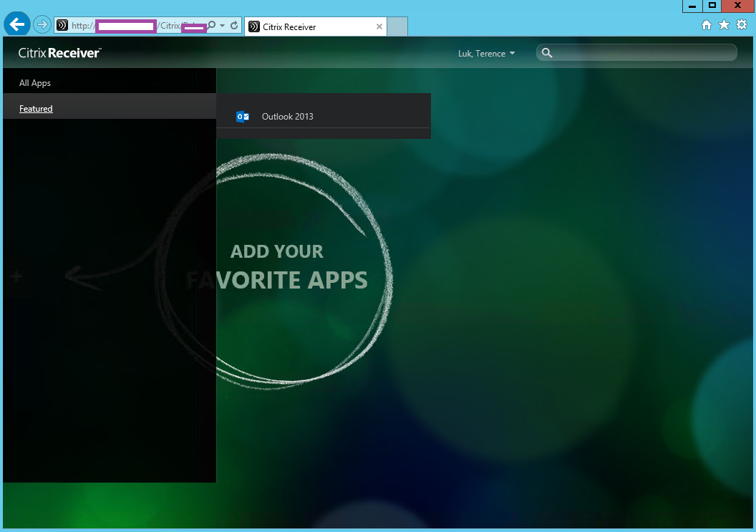Open a new blank browser tab

(397, 26)
